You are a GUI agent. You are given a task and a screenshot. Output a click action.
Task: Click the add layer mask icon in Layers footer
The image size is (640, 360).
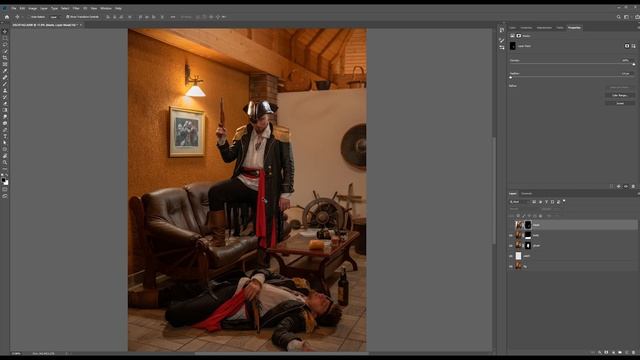click(606, 352)
